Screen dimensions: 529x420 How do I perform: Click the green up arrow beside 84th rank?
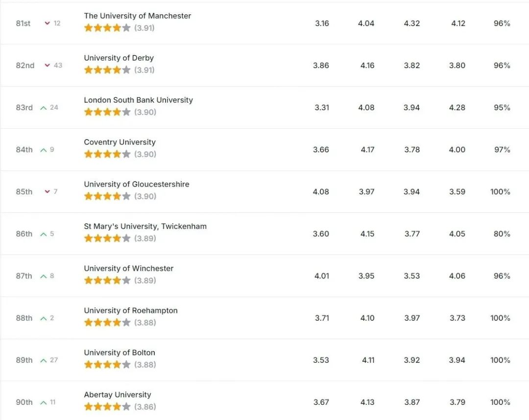tap(44, 150)
